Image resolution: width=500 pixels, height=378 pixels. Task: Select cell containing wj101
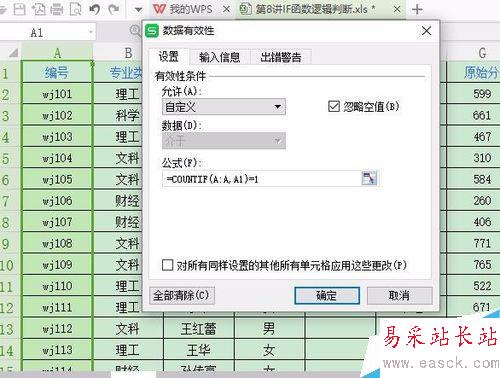click(57, 94)
